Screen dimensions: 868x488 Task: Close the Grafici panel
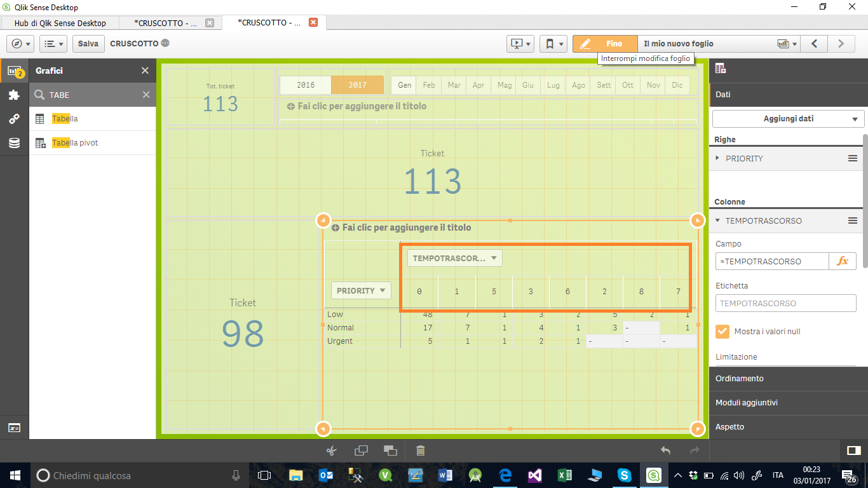[x=145, y=71]
